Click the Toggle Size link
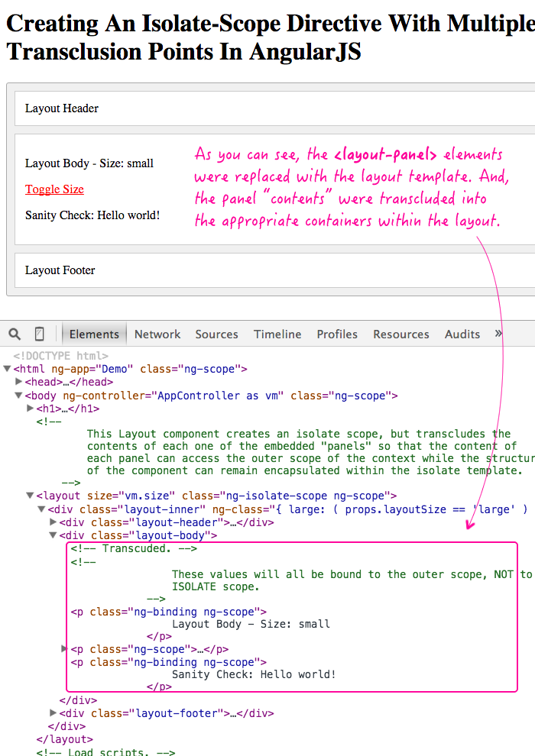535x756 pixels. 54,189
